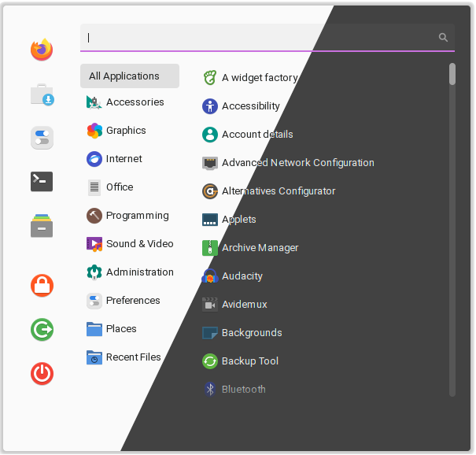The height and width of the screenshot is (455, 476).
Task: Launch Bluetooth by its label
Action: point(244,390)
